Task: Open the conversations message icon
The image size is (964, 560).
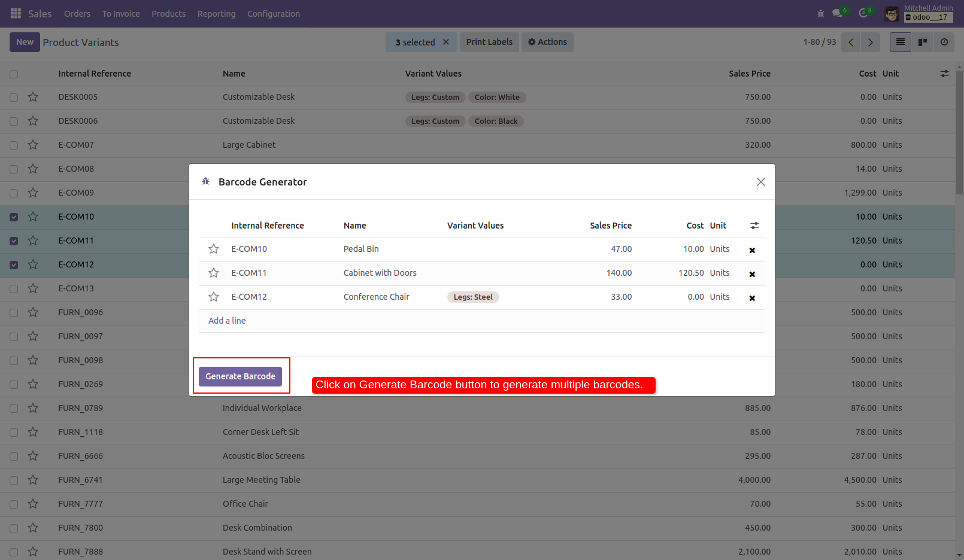Action: click(837, 13)
